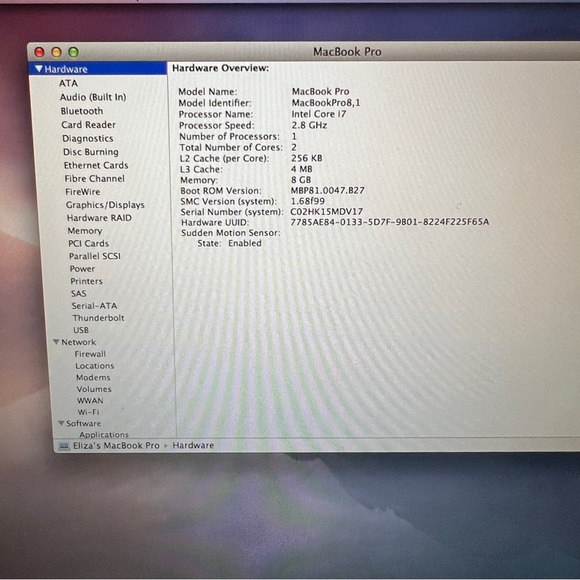Select Card Reader in sidebar

coord(88,125)
